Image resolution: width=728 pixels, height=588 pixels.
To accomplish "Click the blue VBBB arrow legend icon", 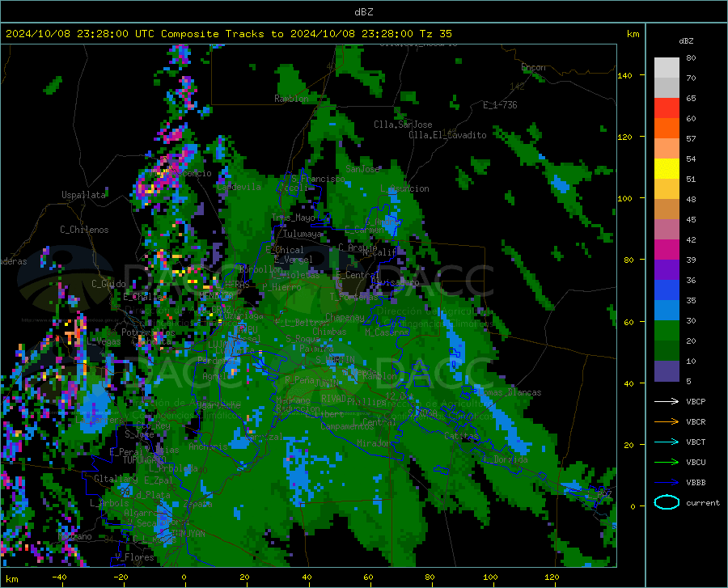I will (x=667, y=482).
